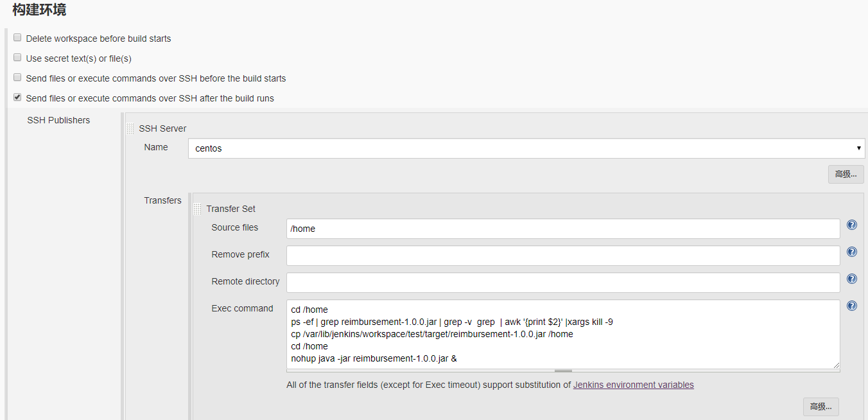Click the textarea corner resize grip
Viewport: 868px width, 420px height.
(836, 365)
